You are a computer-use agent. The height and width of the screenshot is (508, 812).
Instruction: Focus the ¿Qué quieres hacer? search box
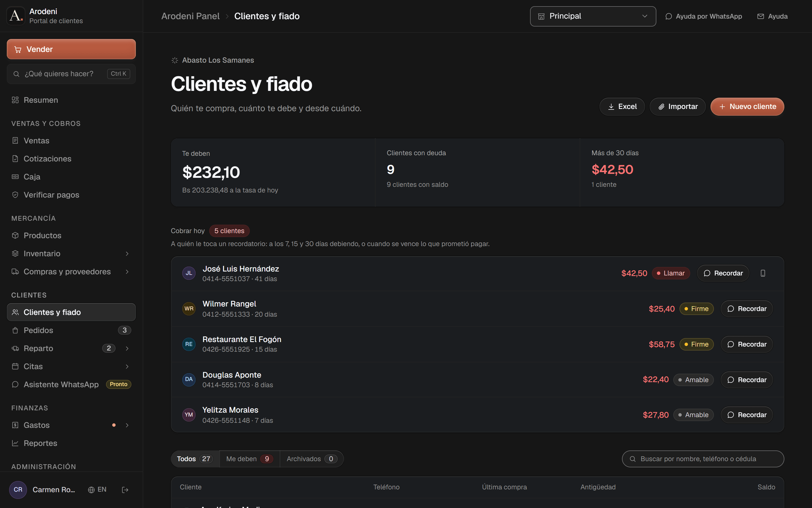[71, 74]
